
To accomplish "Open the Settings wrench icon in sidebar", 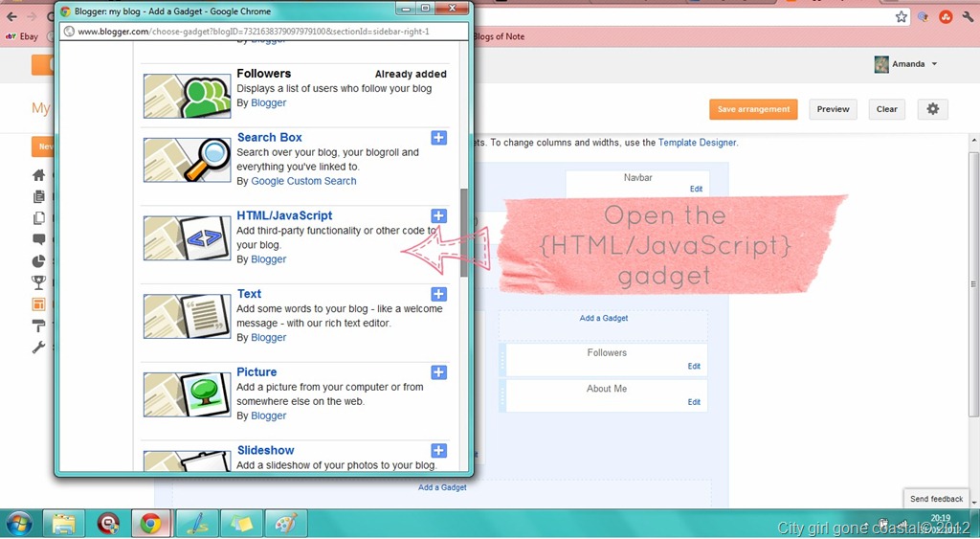I will pos(38,347).
